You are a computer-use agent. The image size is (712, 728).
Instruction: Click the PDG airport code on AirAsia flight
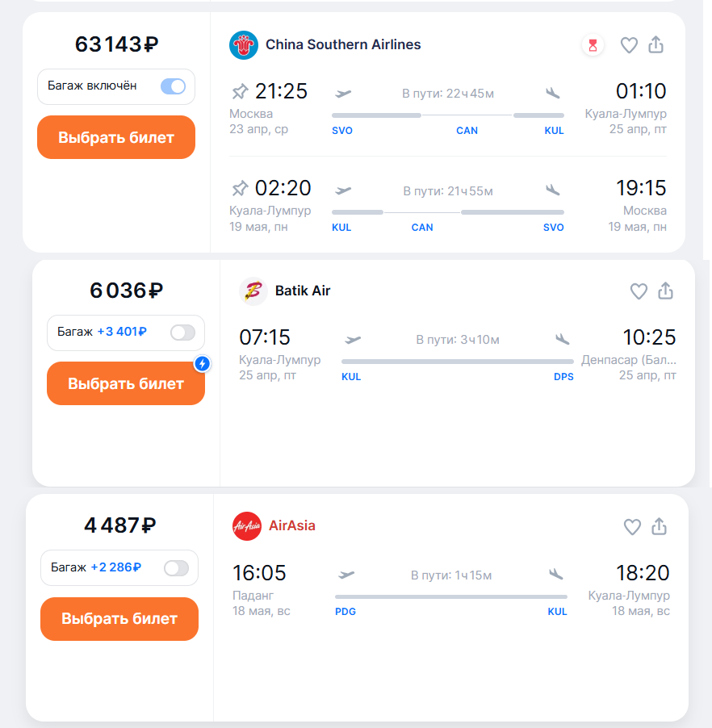pos(346,612)
